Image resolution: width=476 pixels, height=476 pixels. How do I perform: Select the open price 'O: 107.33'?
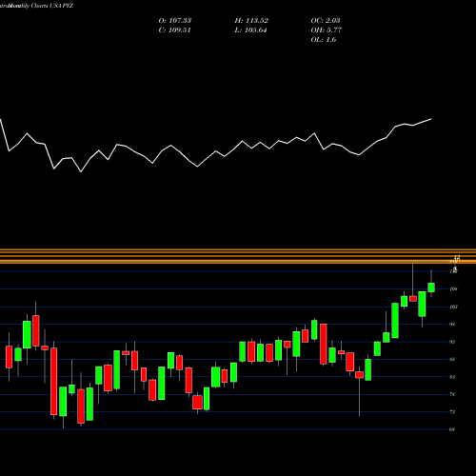175,20
